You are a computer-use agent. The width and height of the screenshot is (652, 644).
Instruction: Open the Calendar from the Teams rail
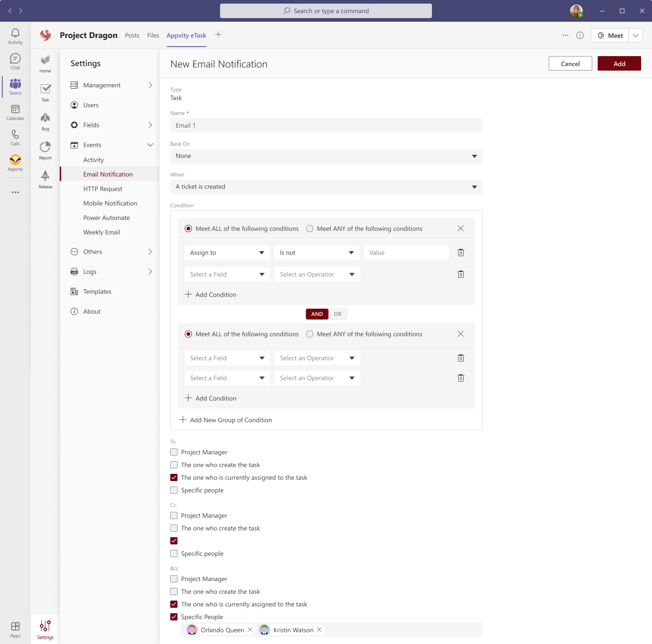15,111
